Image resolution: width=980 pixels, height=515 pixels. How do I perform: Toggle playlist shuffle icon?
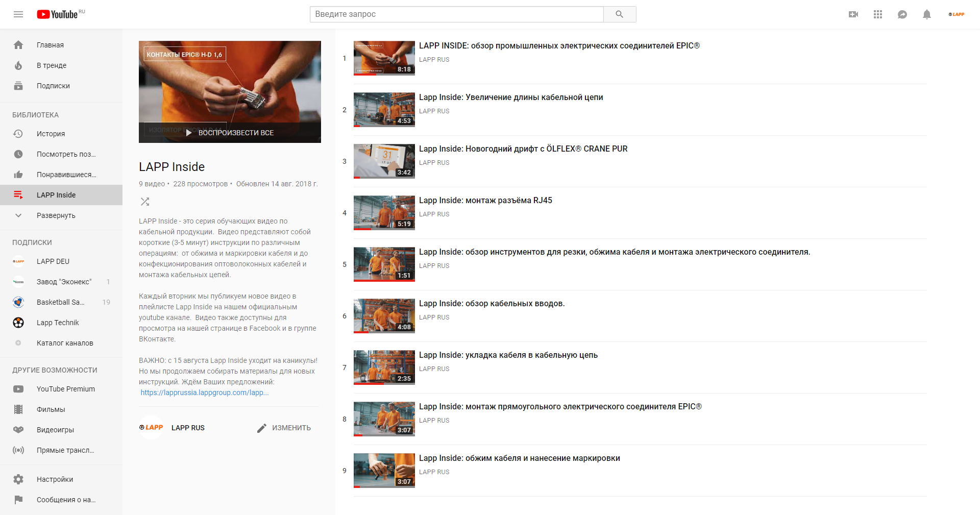point(145,202)
